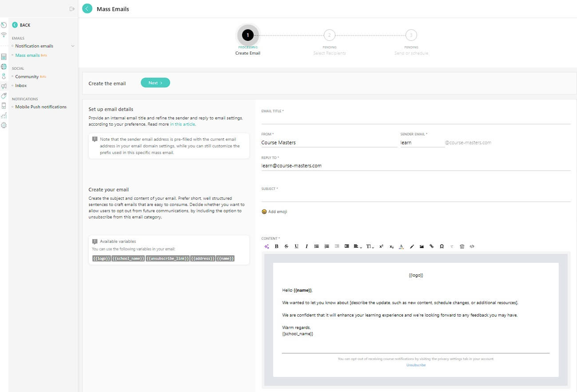Open the globe website icon in left rail
Image resolution: width=577 pixels, height=392 pixels.
tap(4, 67)
